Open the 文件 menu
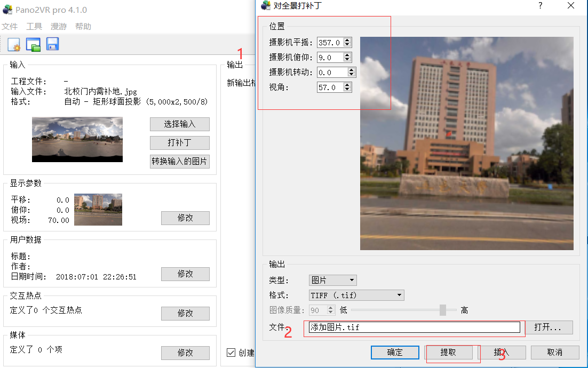 click(10, 26)
